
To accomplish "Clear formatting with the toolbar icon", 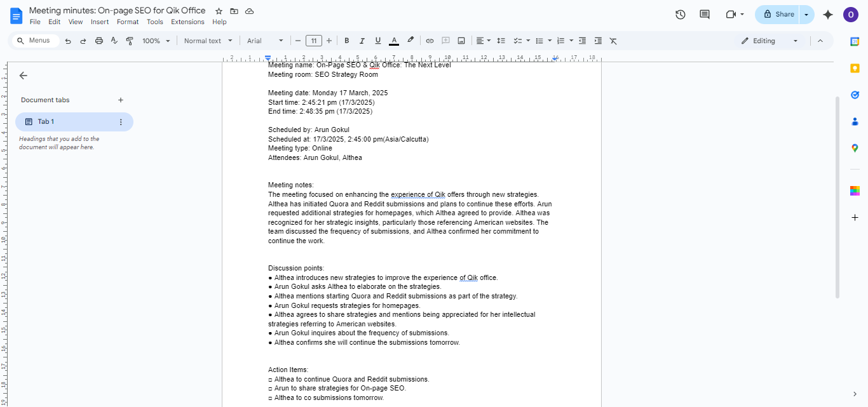I will coord(613,41).
